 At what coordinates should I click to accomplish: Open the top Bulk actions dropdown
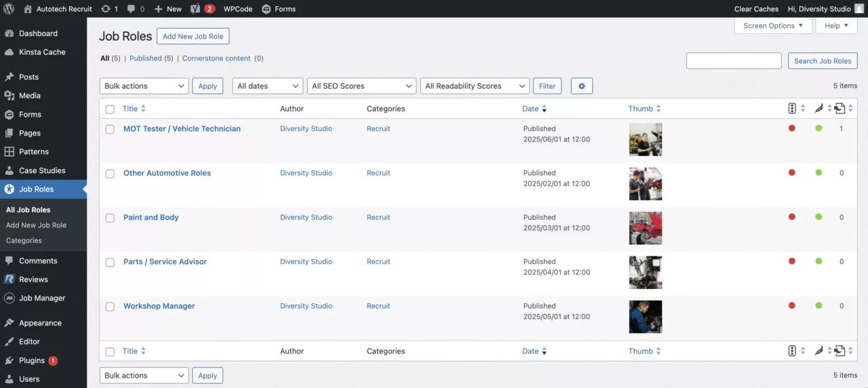(x=144, y=86)
